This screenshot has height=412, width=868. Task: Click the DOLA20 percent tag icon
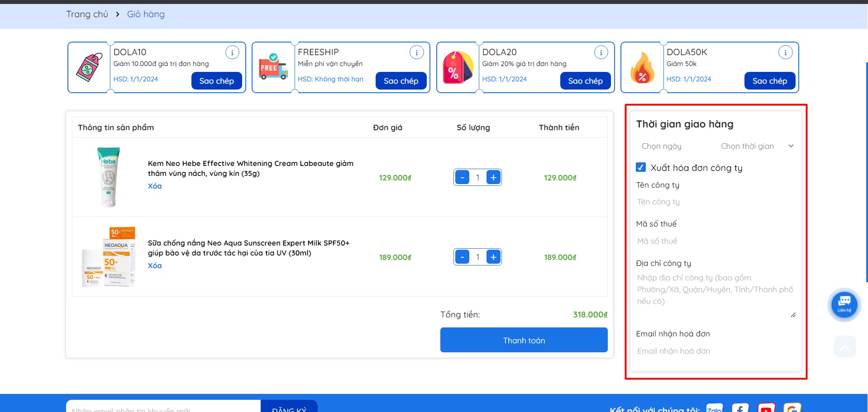click(x=458, y=67)
